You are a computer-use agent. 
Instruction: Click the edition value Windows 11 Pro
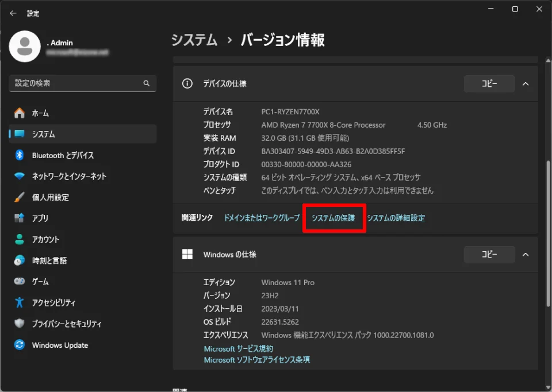[x=288, y=283]
